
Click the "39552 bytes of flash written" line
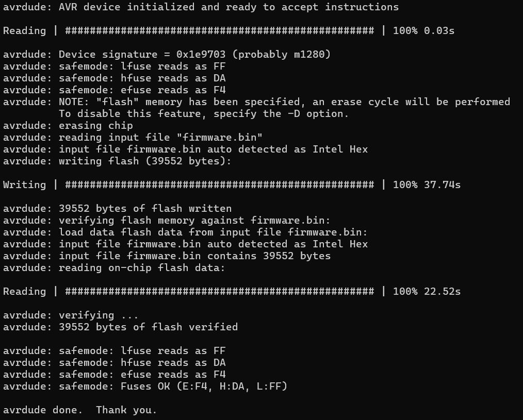(145, 209)
